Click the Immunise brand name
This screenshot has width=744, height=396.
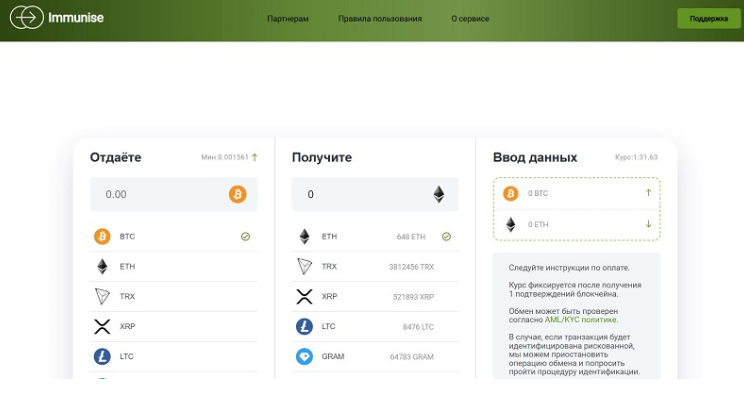76,18
